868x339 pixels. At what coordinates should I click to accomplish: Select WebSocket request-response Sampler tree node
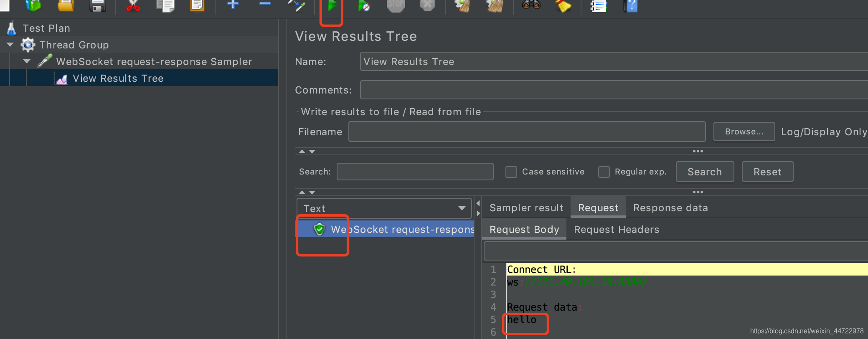coord(154,61)
